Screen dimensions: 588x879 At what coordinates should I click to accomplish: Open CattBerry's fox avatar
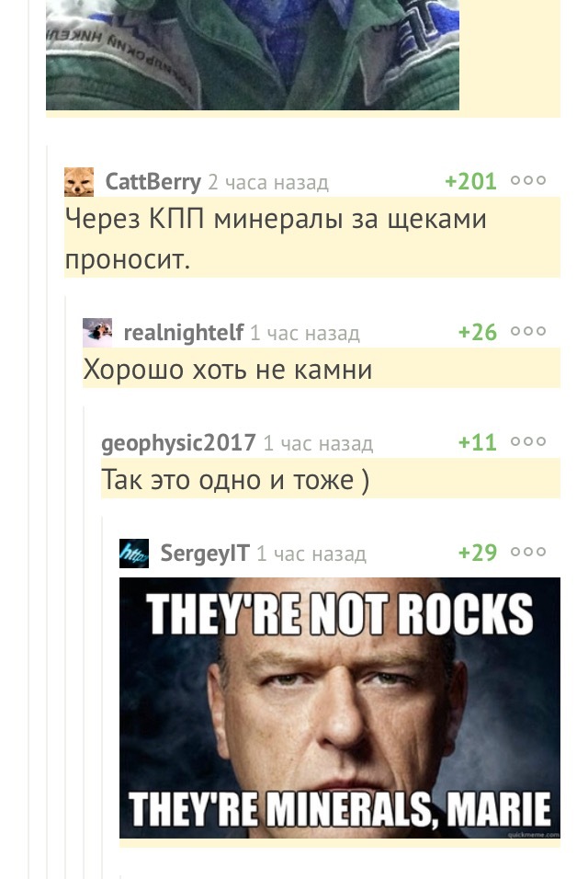click(x=79, y=181)
